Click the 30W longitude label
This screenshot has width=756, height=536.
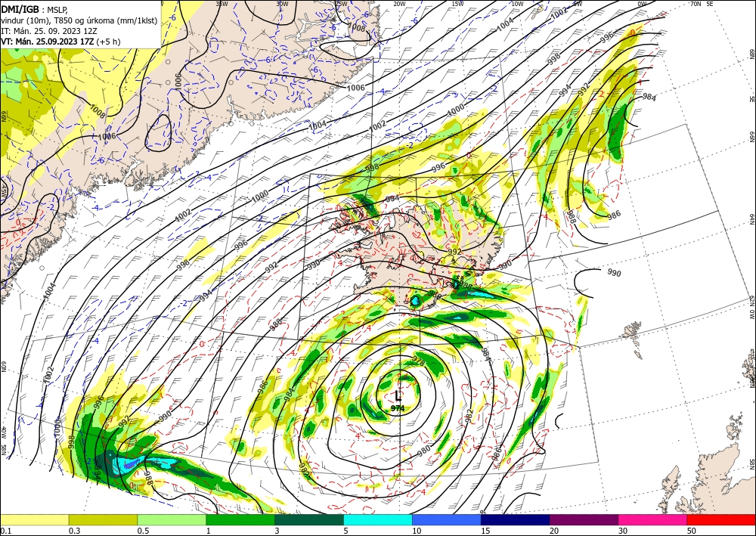point(282,4)
